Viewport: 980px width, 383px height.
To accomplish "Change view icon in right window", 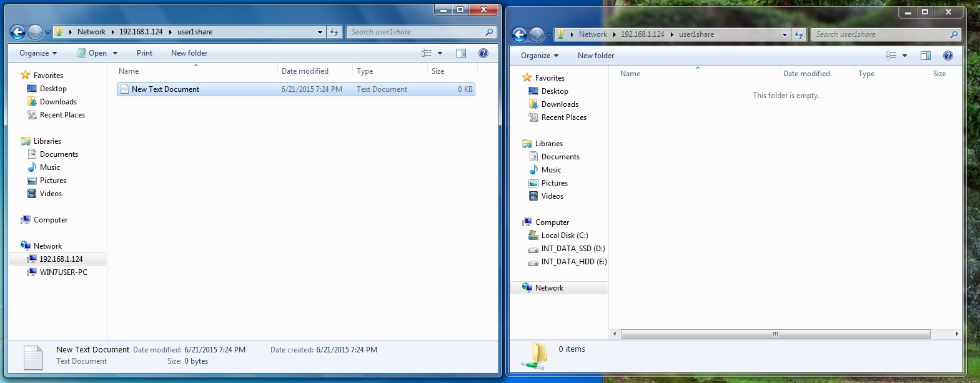I will coord(891,56).
